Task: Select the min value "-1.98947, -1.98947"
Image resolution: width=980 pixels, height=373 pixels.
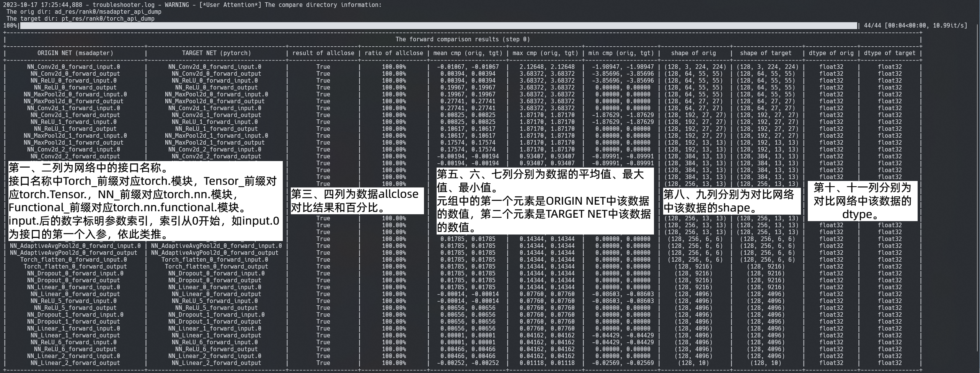Action: point(623,67)
